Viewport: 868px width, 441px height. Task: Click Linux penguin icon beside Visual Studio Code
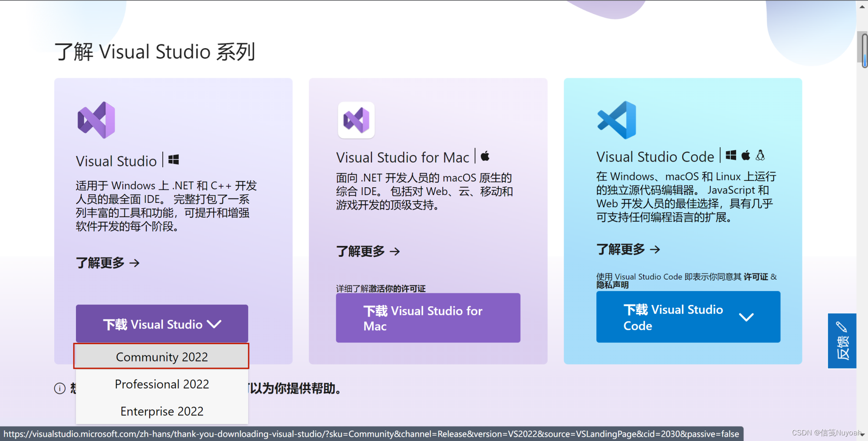coord(760,155)
